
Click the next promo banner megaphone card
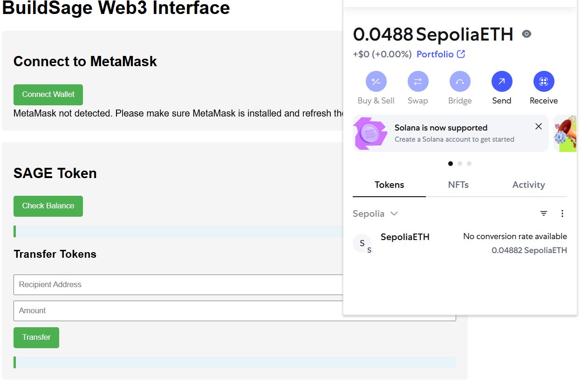pos(565,133)
